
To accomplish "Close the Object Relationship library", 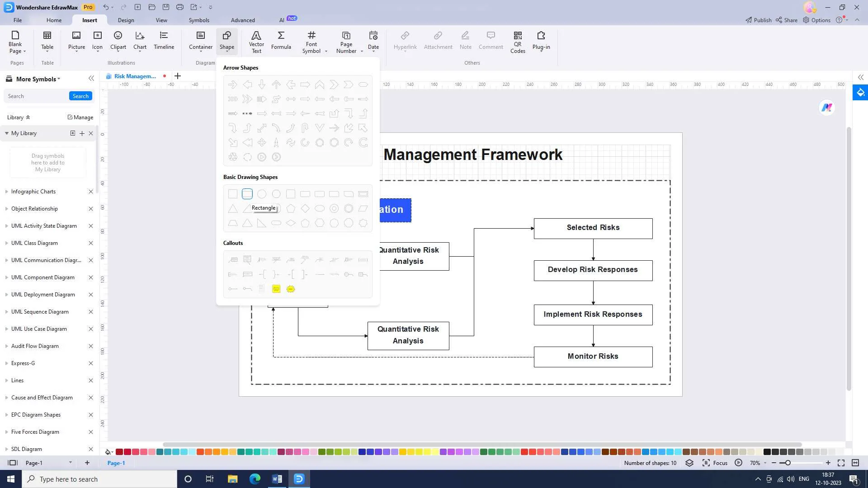I will 90,209.
